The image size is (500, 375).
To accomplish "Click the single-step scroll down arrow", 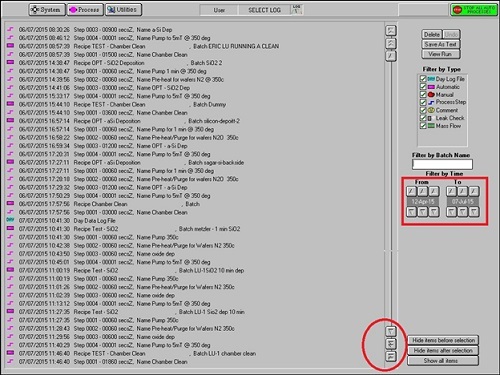I will [391, 331].
